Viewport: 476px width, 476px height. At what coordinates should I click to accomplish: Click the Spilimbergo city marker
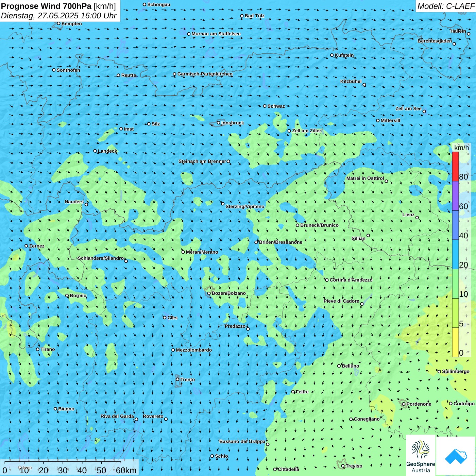[439, 371]
